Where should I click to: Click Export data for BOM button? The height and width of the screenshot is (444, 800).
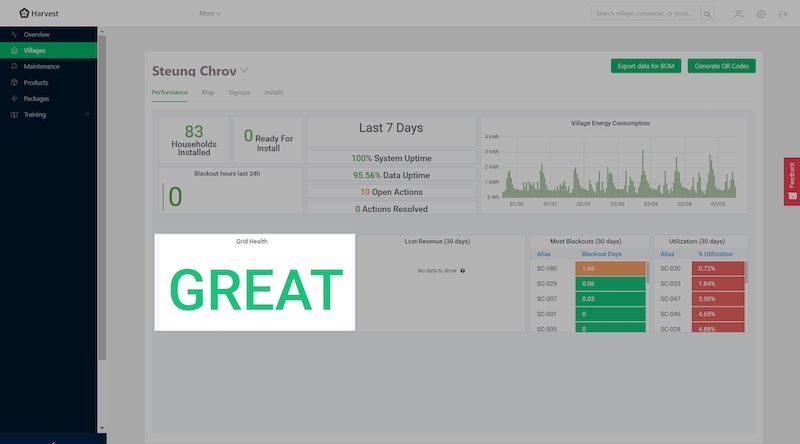[646, 66]
